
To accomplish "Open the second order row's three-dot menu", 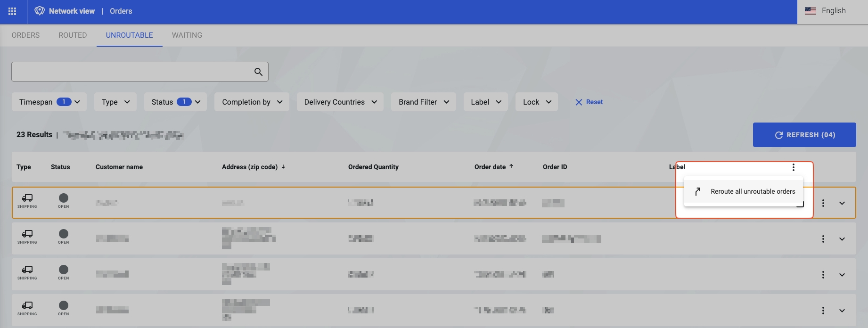I will coord(823,239).
